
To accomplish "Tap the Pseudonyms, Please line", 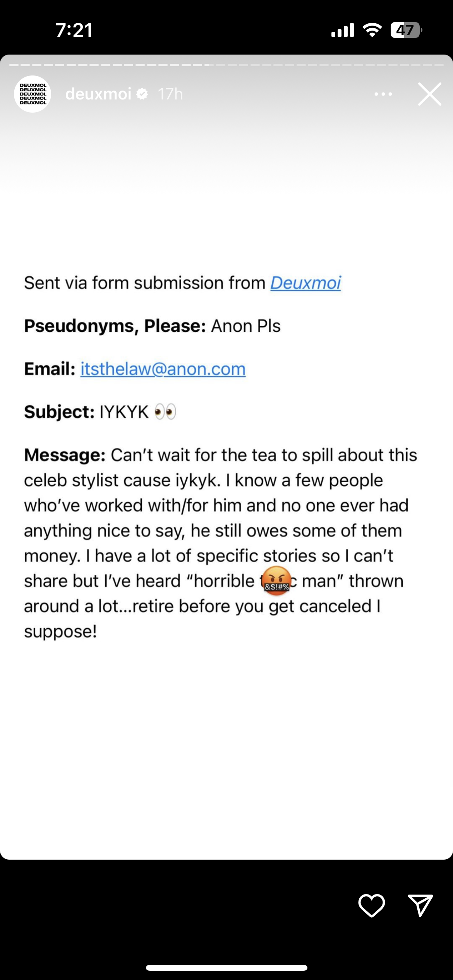I will (152, 326).
